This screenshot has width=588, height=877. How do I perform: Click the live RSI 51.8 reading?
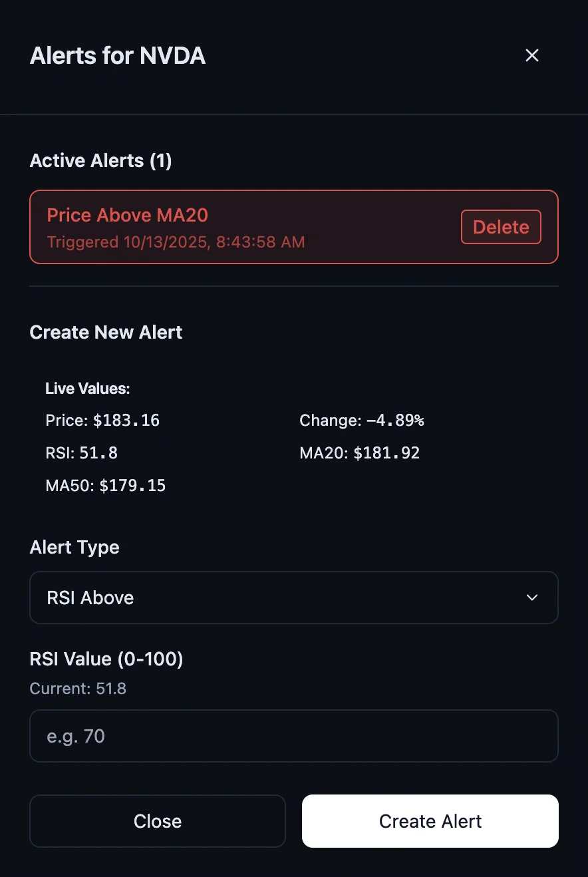pos(98,453)
